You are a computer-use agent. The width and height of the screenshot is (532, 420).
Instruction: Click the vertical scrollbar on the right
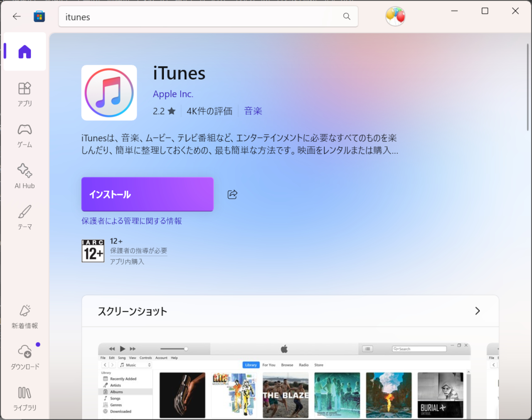tap(528, 86)
